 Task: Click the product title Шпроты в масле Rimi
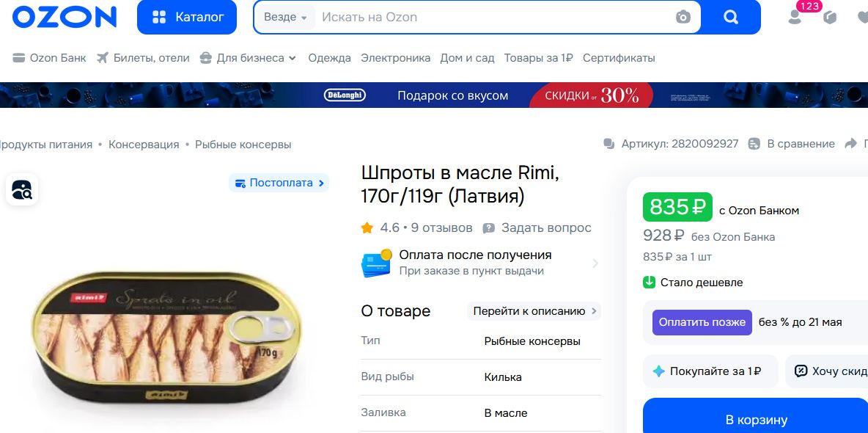(x=460, y=185)
